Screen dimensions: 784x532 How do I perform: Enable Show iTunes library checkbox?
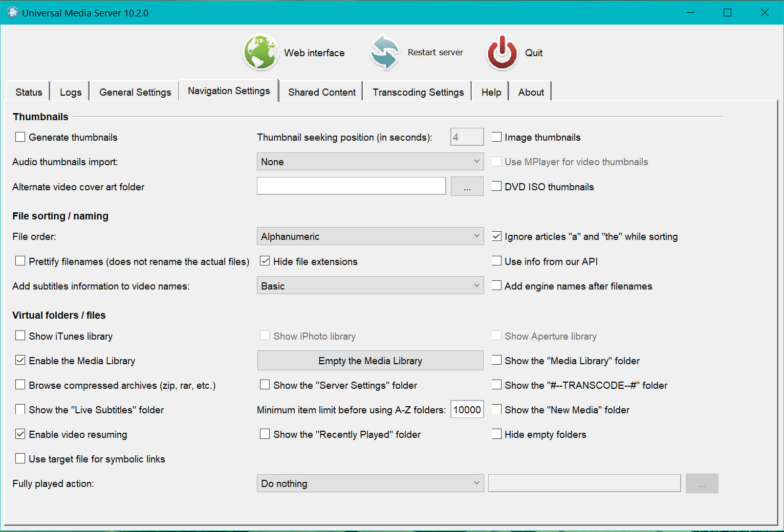pos(20,336)
